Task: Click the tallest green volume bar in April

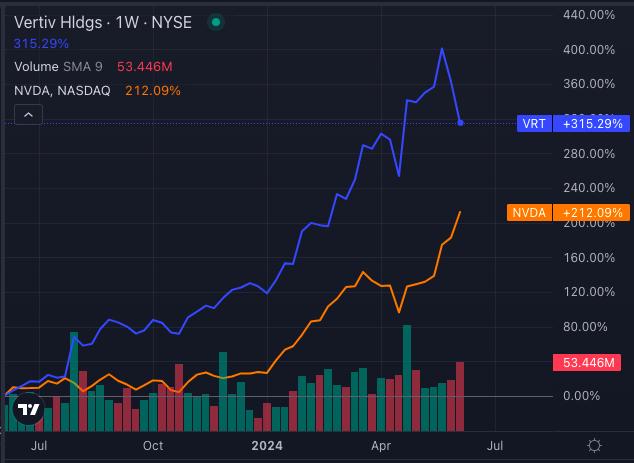Action: pos(406,360)
